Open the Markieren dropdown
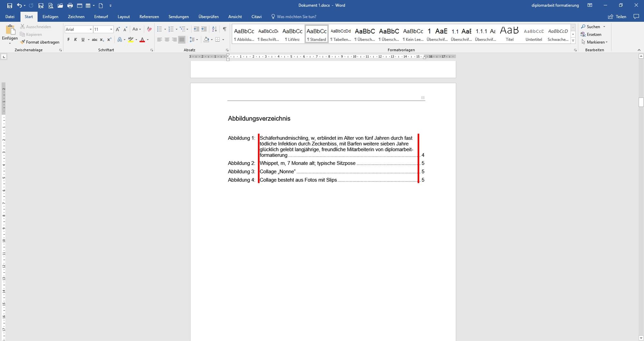Image resolution: width=644 pixels, height=341 pixels. click(x=594, y=42)
